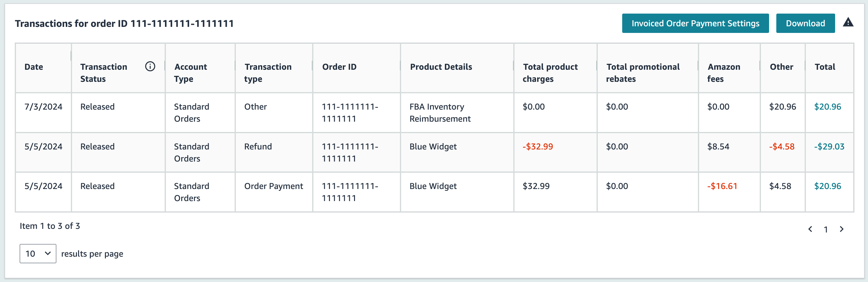Click the Date column header
Image resolution: width=868 pixels, height=282 pixels.
pos(34,67)
